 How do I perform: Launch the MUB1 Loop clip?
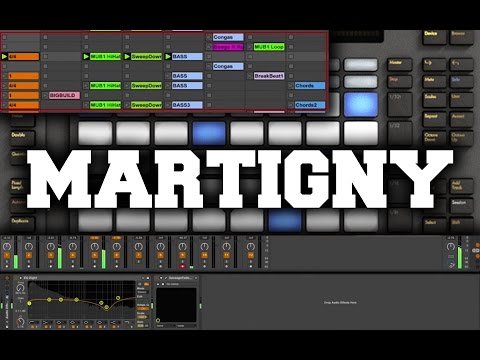pos(269,47)
